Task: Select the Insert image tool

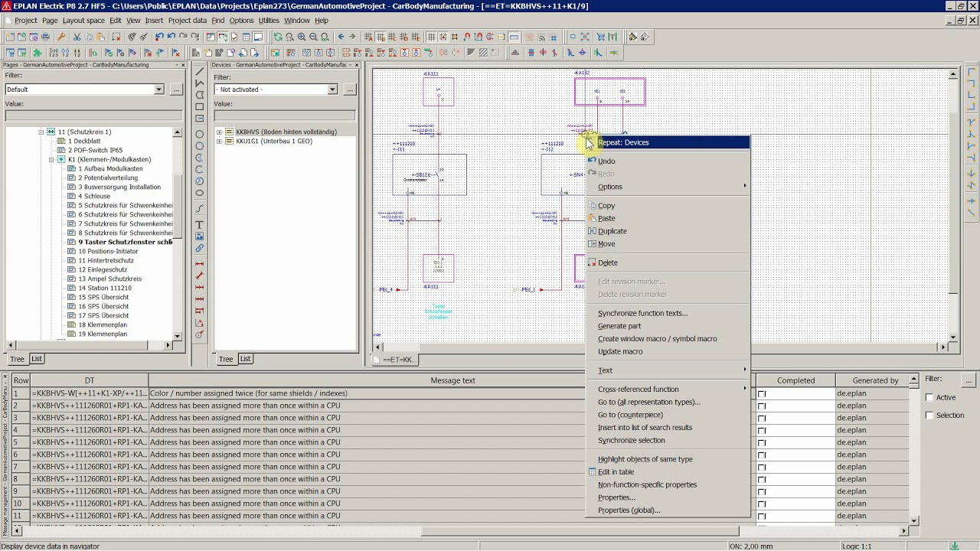Action: 199,236
